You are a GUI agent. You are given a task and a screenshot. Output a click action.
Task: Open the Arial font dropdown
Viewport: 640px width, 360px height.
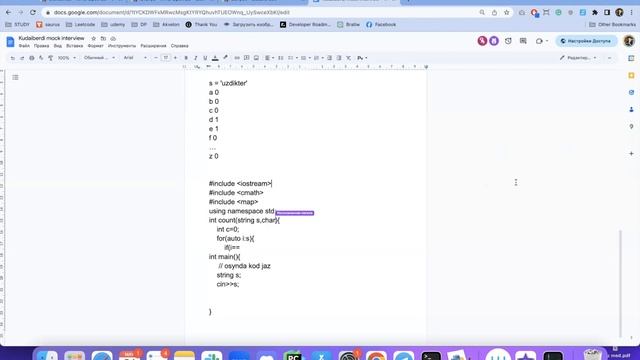pos(135,58)
